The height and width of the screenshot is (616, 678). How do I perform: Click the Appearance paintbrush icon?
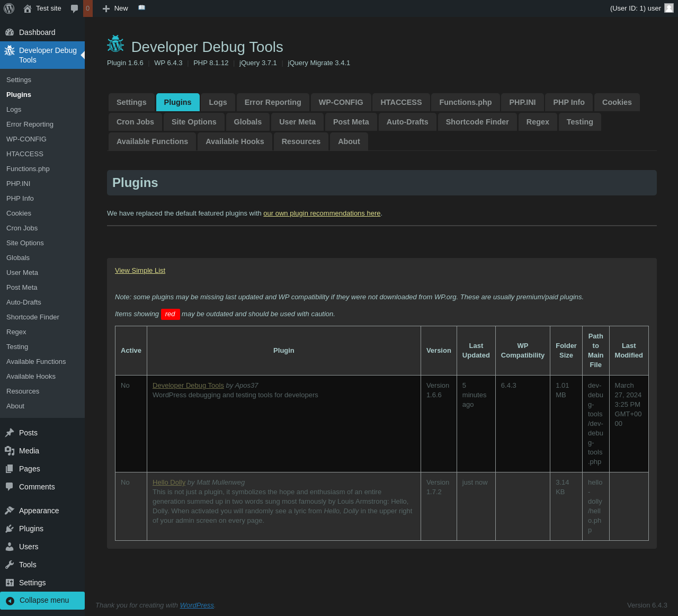click(x=10, y=511)
